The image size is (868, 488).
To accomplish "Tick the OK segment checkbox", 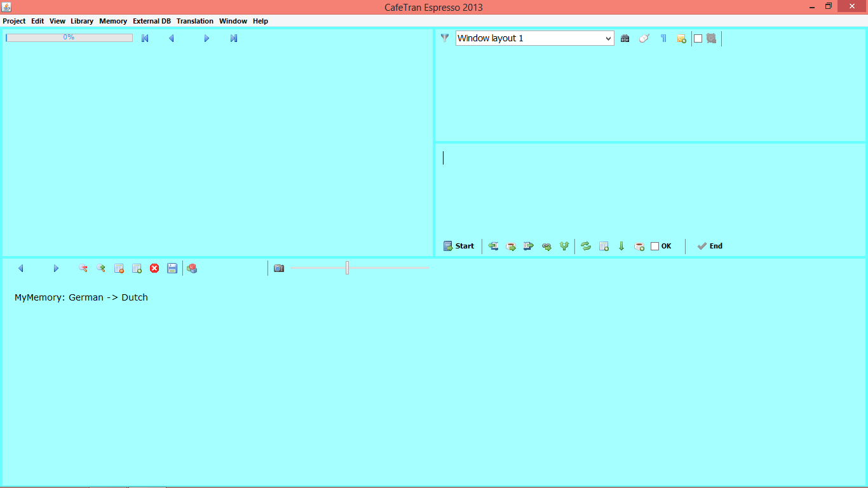I will pyautogui.click(x=655, y=247).
